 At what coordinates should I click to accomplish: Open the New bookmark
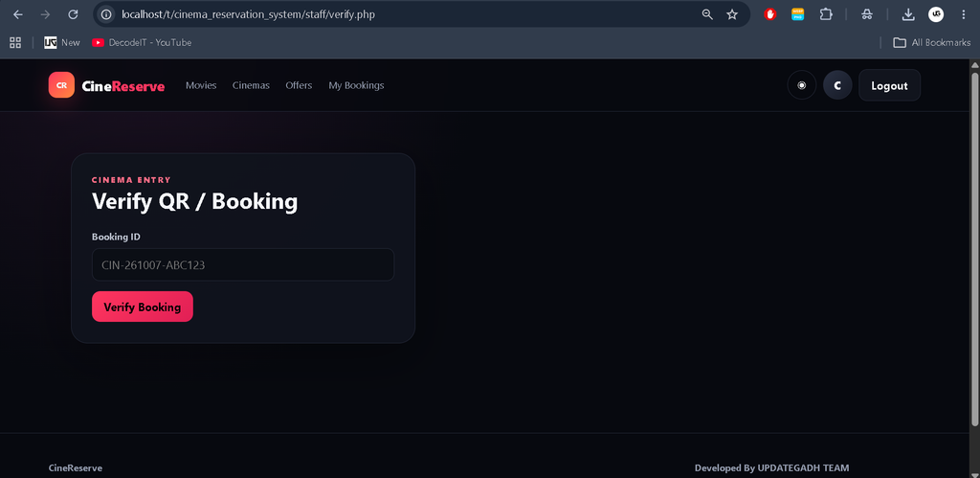click(62, 42)
